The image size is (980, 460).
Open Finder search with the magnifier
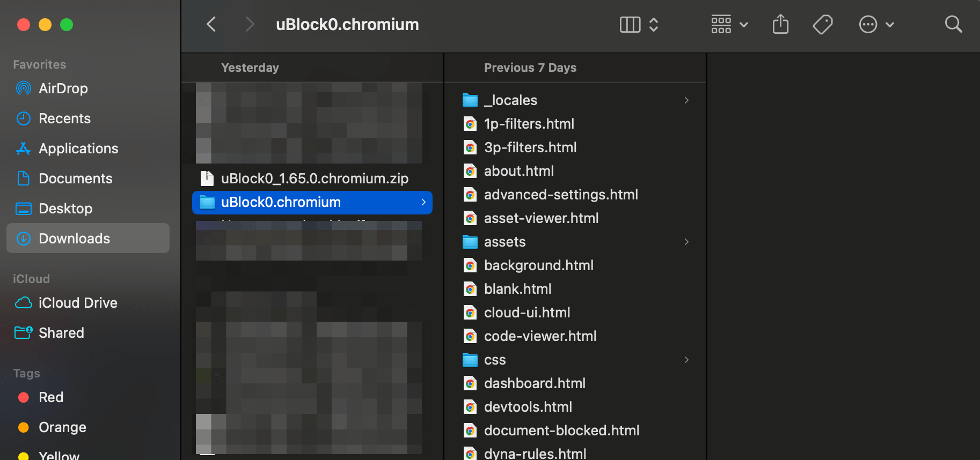953,24
